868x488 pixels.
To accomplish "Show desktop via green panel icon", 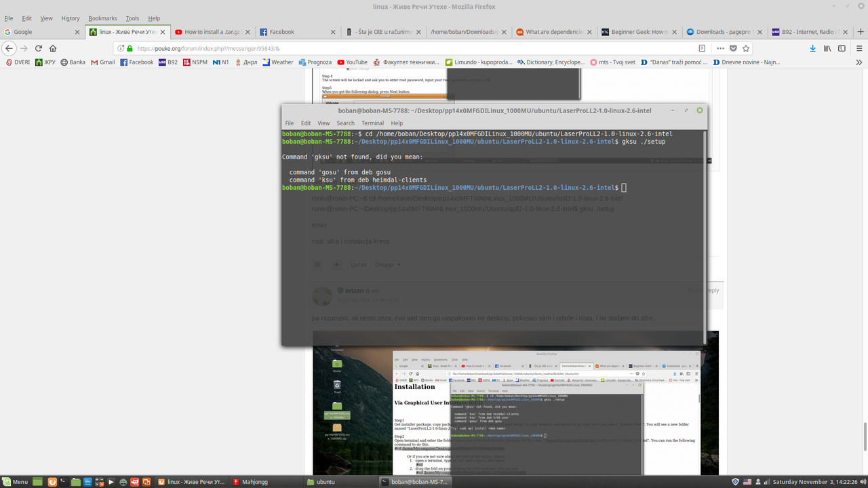I will (x=39, y=481).
